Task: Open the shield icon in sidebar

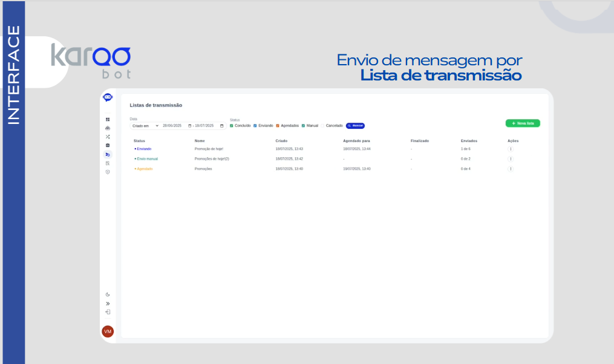Action: [x=108, y=172]
